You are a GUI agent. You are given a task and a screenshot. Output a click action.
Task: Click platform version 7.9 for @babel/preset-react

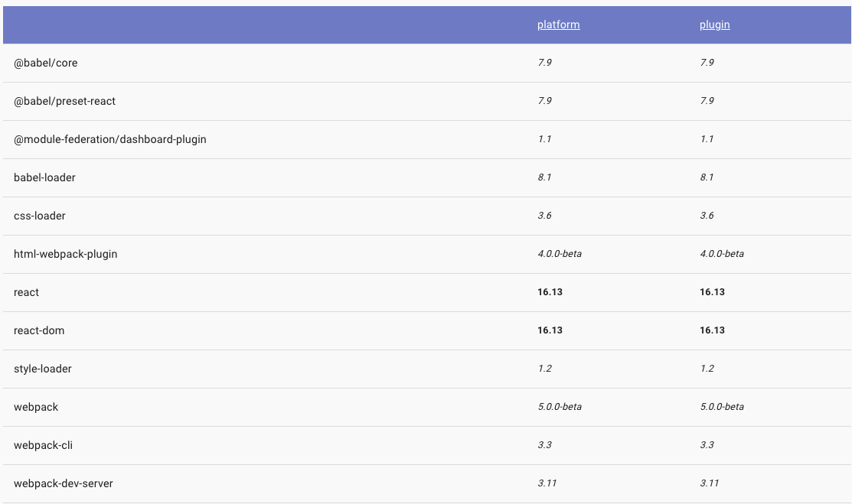point(544,101)
